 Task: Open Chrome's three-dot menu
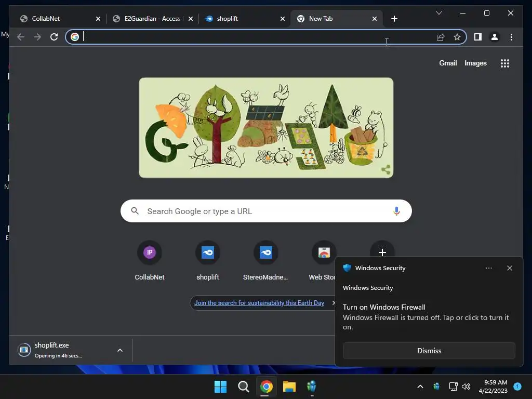tap(511, 37)
